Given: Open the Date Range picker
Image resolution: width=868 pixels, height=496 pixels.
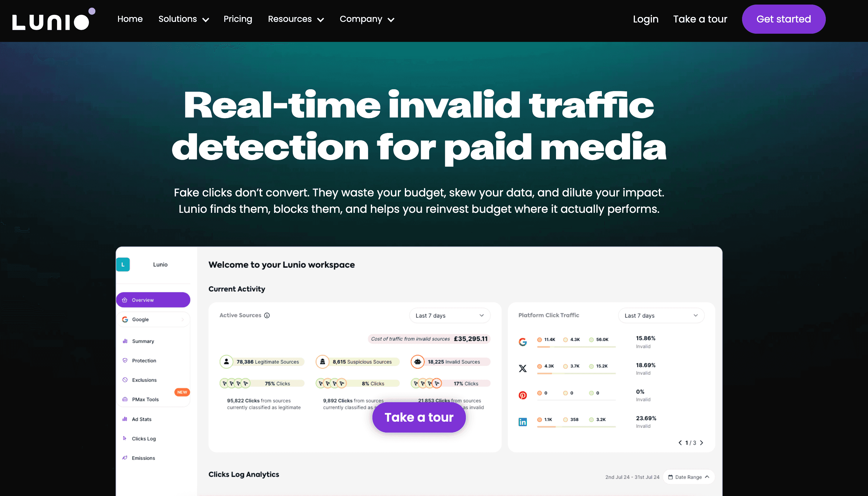Looking at the screenshot, I should tap(688, 477).
